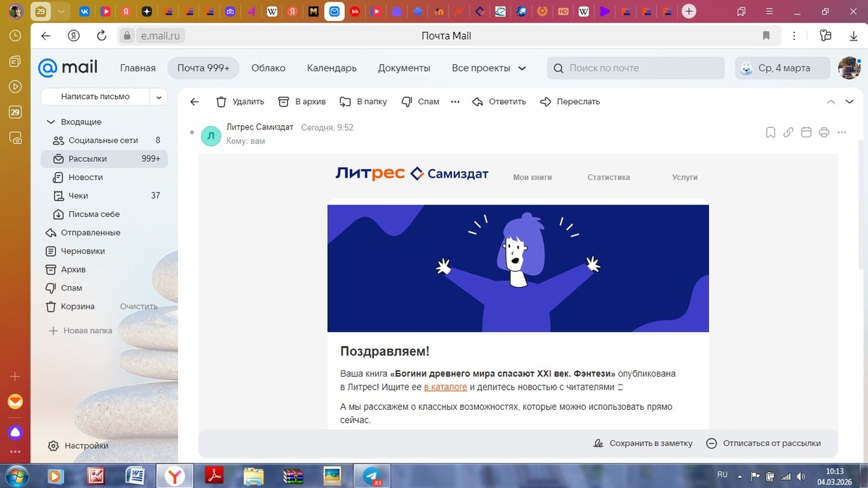Follow the в каталоге link
This screenshot has height=488, width=868.
coord(446,387)
